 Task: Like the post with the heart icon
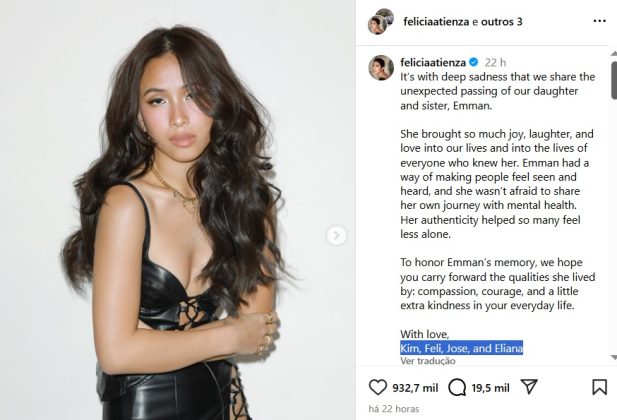(x=378, y=387)
